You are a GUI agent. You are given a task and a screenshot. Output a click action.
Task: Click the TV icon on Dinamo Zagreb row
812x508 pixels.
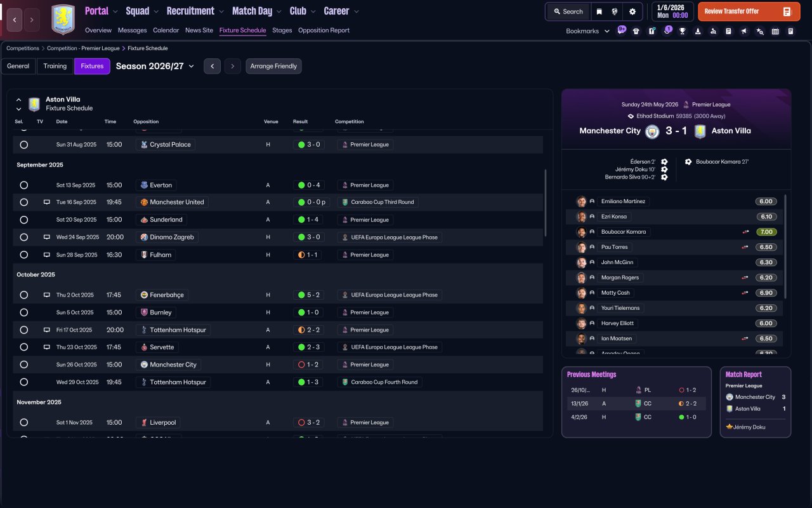pyautogui.click(x=46, y=237)
